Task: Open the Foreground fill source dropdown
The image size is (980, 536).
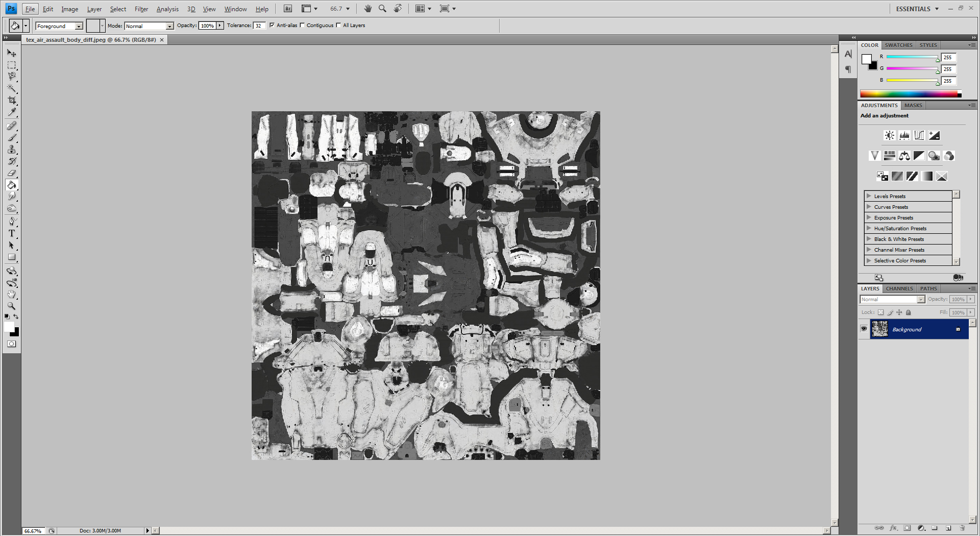Action: [x=59, y=26]
